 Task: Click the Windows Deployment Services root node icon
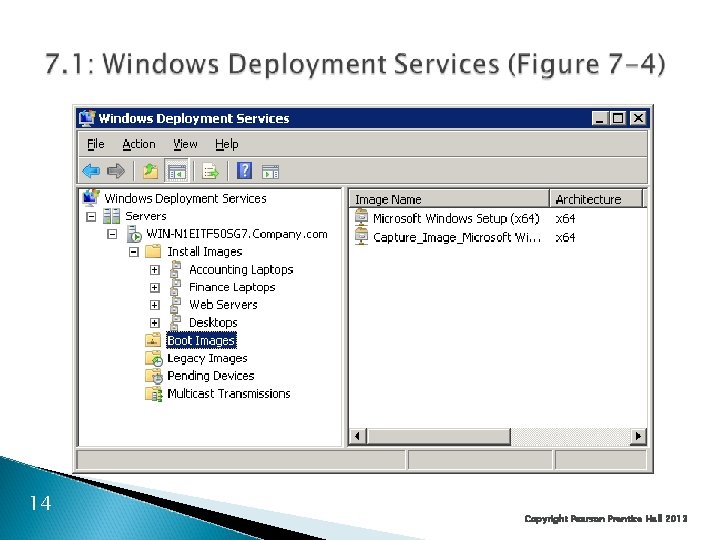pos(91,198)
